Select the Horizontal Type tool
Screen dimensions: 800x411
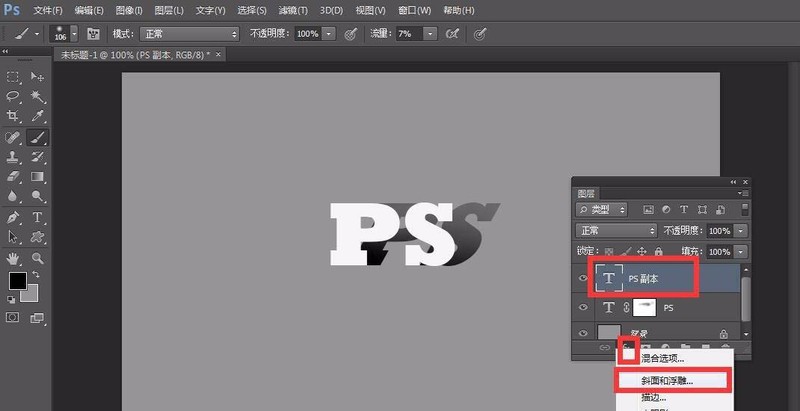click(38, 217)
